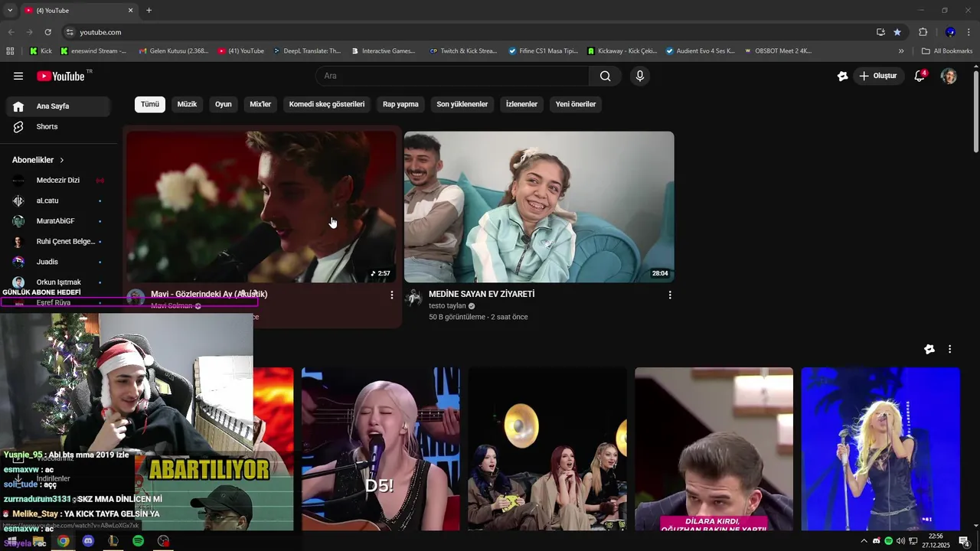This screenshot has width=980, height=551.
Task: Select the Son yüklenenler chip
Action: (x=462, y=104)
